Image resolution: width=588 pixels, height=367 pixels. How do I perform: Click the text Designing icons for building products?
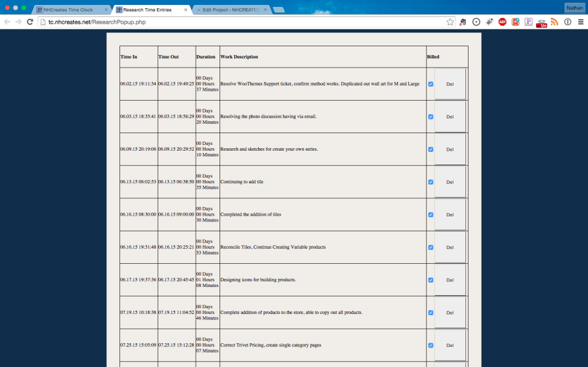[258, 279]
